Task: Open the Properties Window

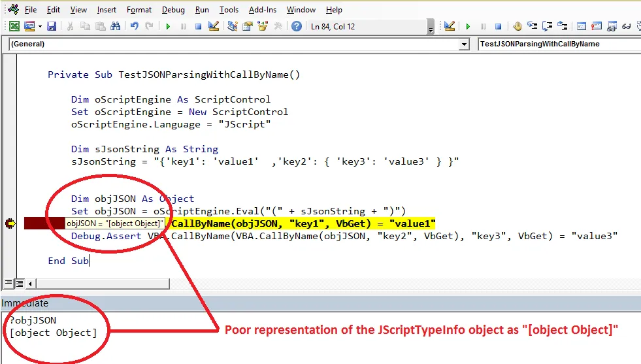Action: [248, 27]
